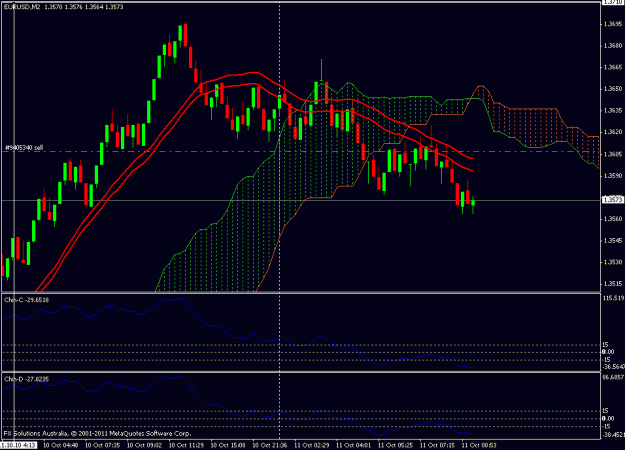This screenshot has width=625, height=450.
Task: Click the 11 Oct 05:25 time label
Action: [395, 445]
